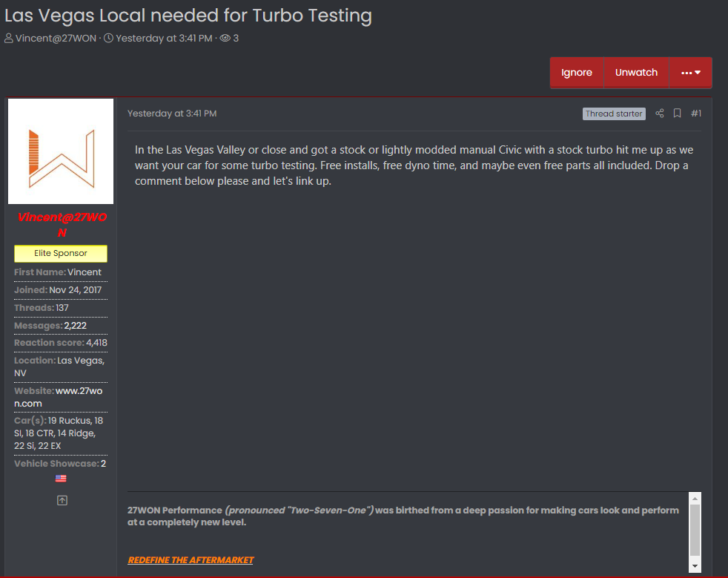Image resolution: width=728 pixels, height=578 pixels.
Task: Click the share icon on the post
Action: 660,114
